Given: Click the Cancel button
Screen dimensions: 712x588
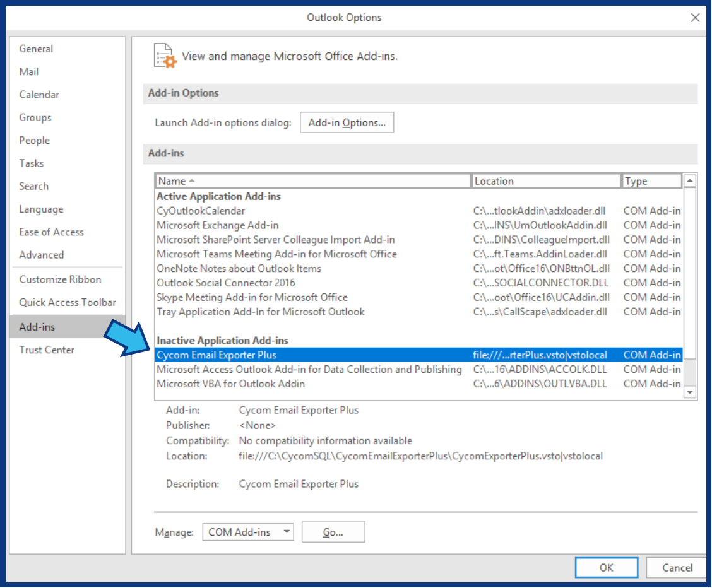Looking at the screenshot, I should pos(677,568).
